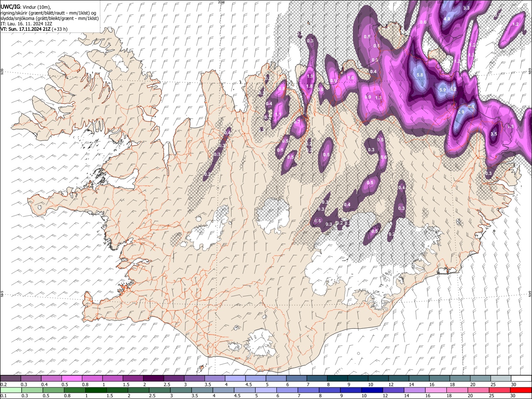This screenshot has height=399, width=532.
Task: Click the '4.9' precipitation value on the map
Action: coord(447,19)
